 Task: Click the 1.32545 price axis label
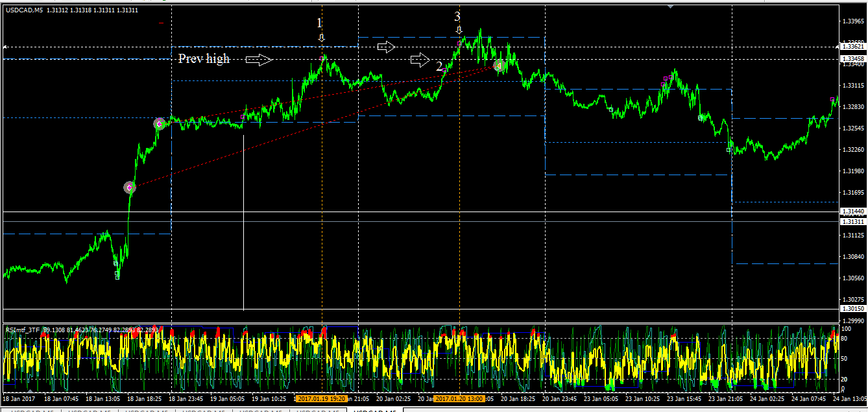[x=852, y=128]
